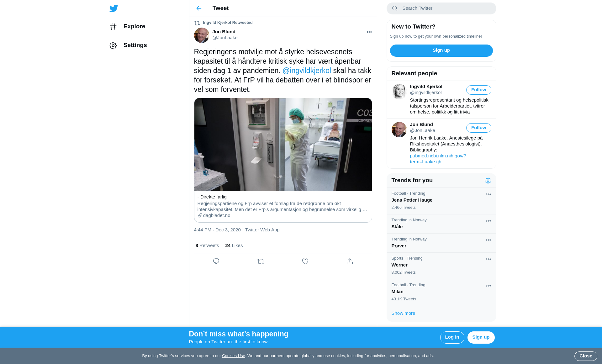The width and height of the screenshot is (602, 364).
Task: Open the Prøver trend
Action: coord(441,243)
